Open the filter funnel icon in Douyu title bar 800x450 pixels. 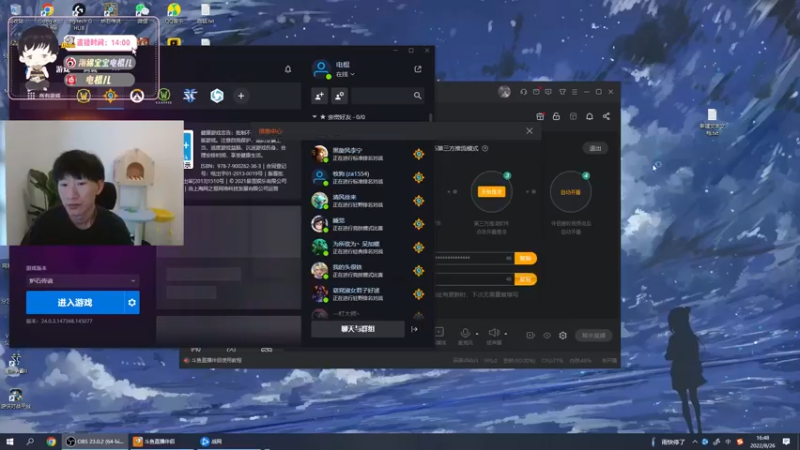click(562, 92)
